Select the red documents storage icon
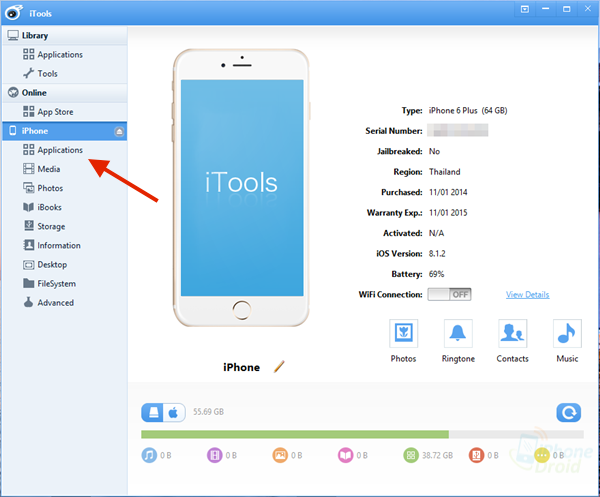Viewport: 600px width, 497px height. [476, 455]
